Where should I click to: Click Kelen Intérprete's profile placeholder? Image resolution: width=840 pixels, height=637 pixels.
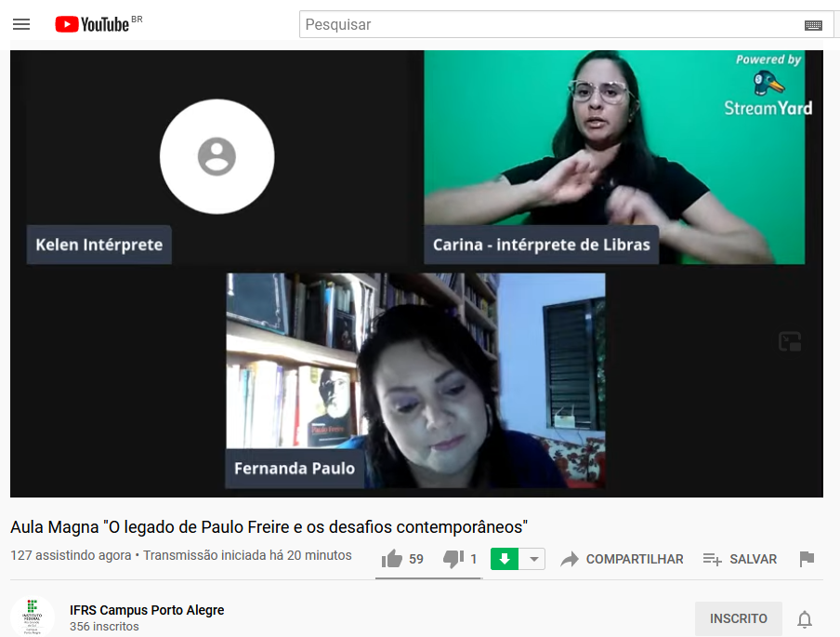(x=217, y=156)
